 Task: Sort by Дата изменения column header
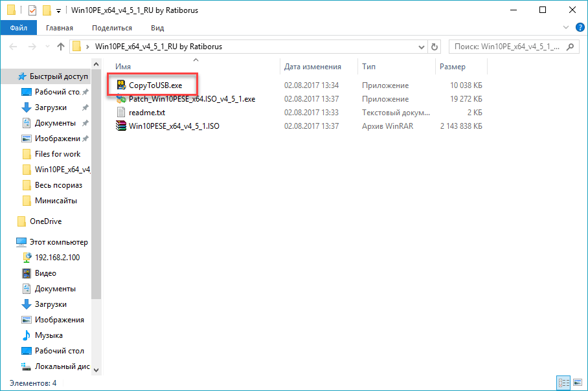(x=319, y=67)
